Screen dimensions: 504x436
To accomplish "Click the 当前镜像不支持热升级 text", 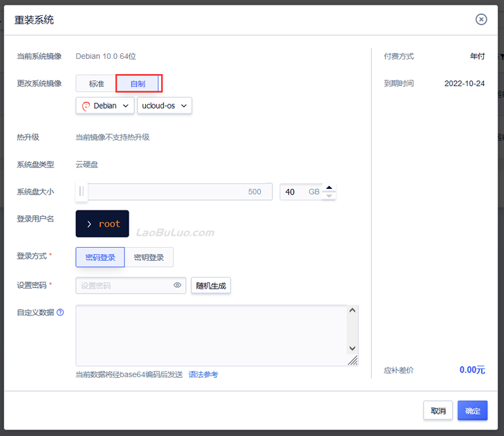I will (x=113, y=138).
